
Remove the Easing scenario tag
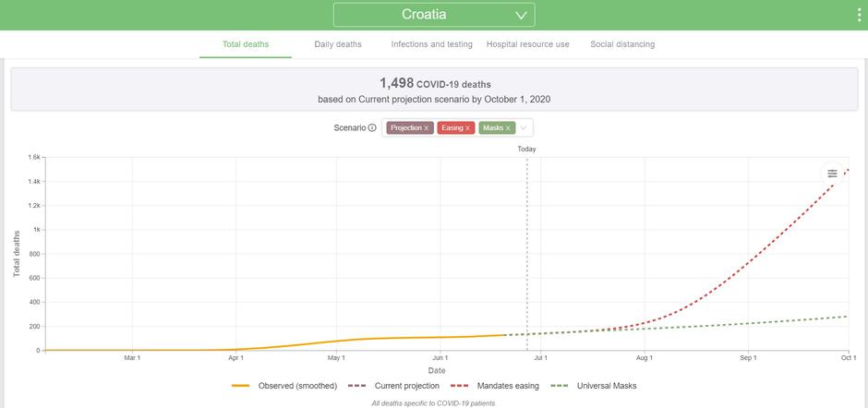click(x=468, y=128)
